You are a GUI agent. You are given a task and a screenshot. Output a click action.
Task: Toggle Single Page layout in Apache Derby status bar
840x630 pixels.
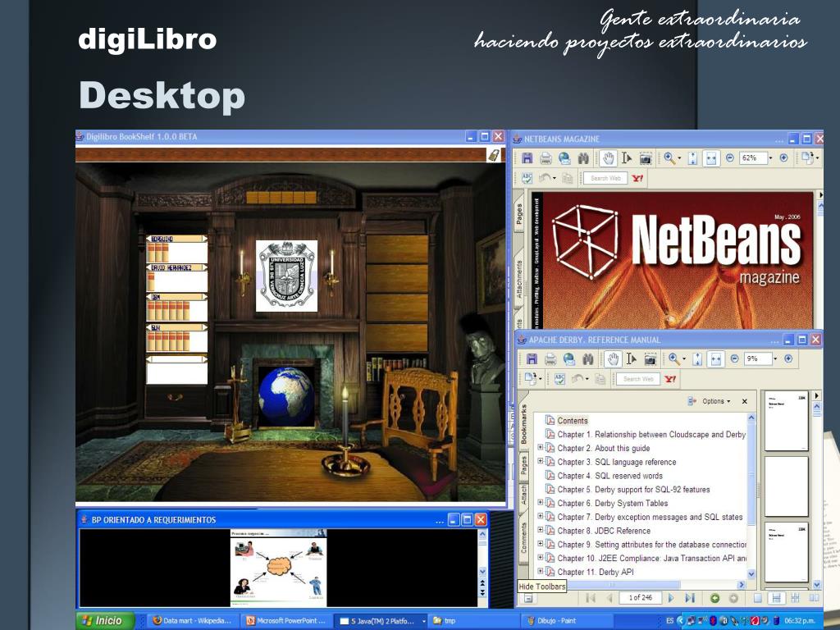pos(758,598)
